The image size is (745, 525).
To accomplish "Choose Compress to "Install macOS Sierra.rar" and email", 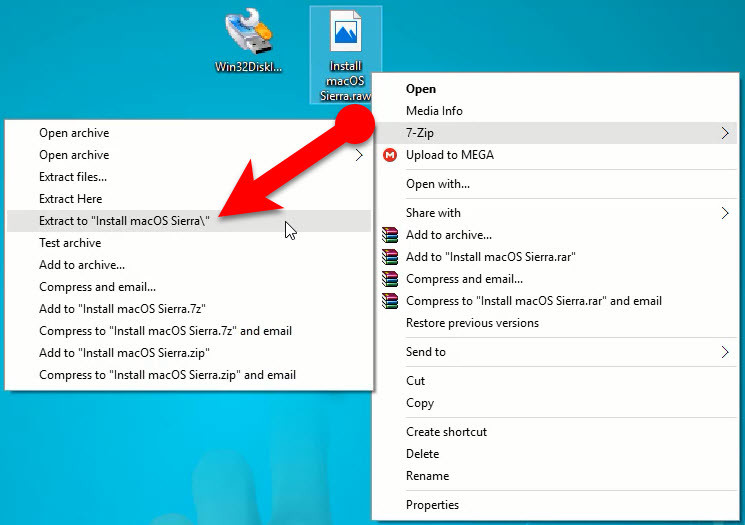I will tap(555, 301).
